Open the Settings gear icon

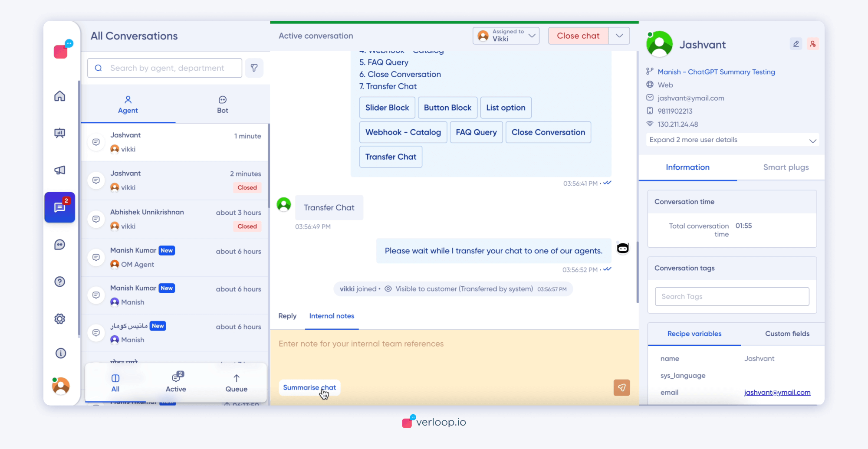tap(59, 319)
